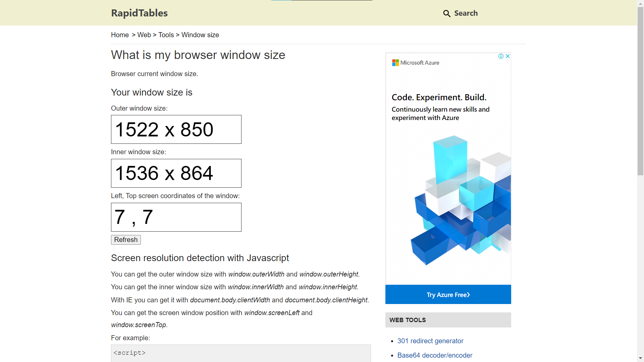This screenshot has height=362, width=644.
Task: Click the Try Azure Free button
Action: pyautogui.click(x=448, y=295)
